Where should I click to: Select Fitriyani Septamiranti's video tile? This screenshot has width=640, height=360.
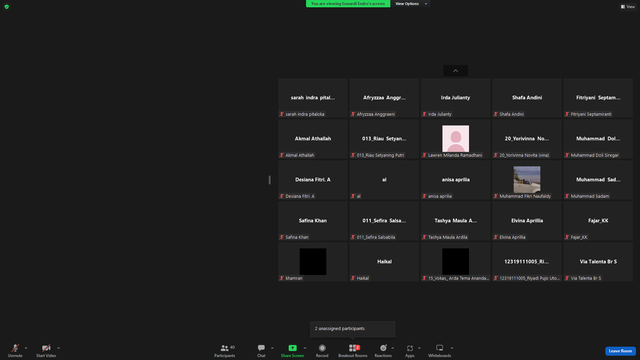pyautogui.click(x=598, y=98)
